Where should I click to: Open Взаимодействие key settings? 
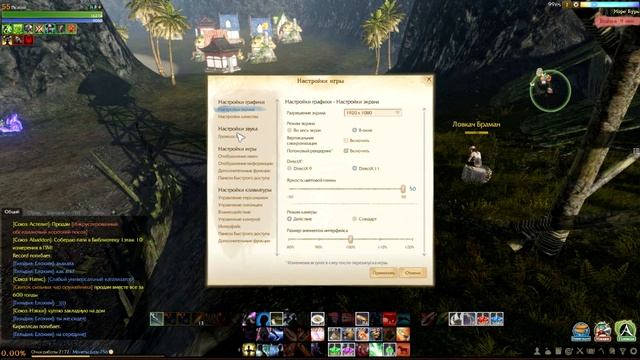pos(234,212)
